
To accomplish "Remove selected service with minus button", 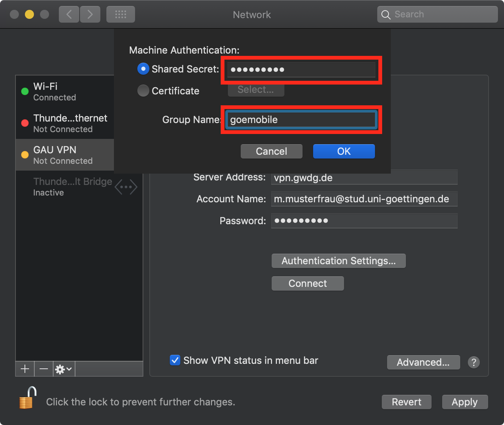I will pyautogui.click(x=44, y=369).
